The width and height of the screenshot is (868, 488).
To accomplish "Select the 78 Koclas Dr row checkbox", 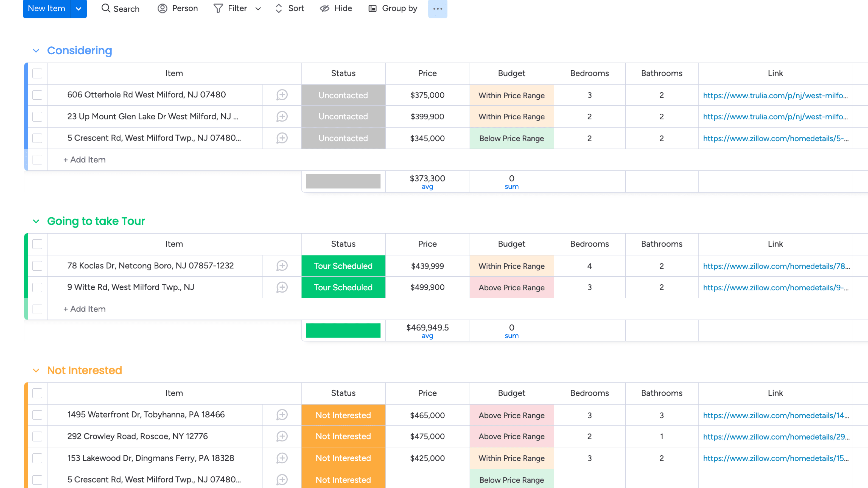I will 37,266.
